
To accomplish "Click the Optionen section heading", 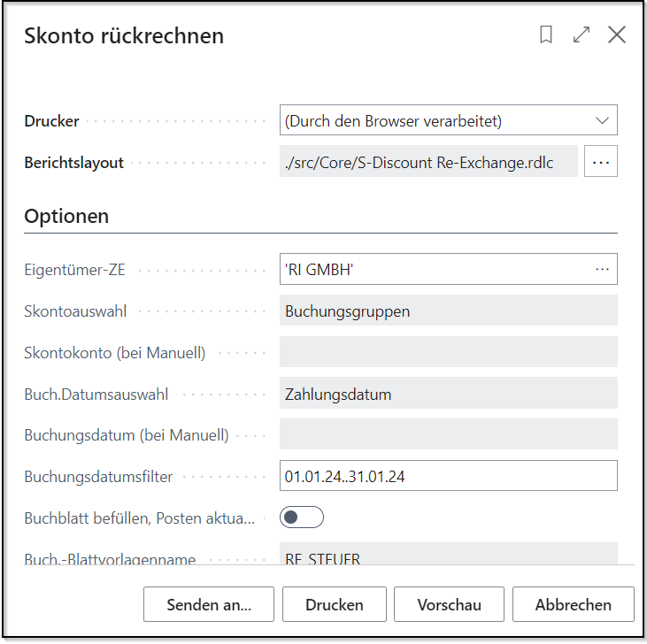I will [x=66, y=216].
